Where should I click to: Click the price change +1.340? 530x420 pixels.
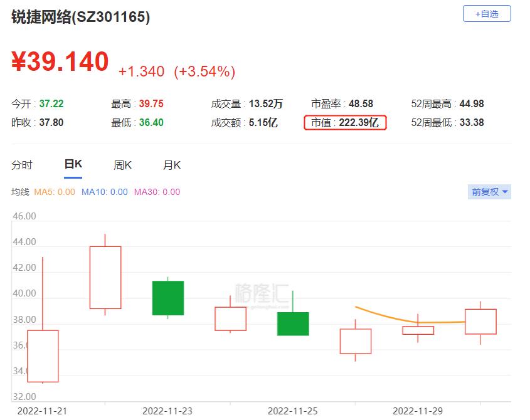pos(141,71)
